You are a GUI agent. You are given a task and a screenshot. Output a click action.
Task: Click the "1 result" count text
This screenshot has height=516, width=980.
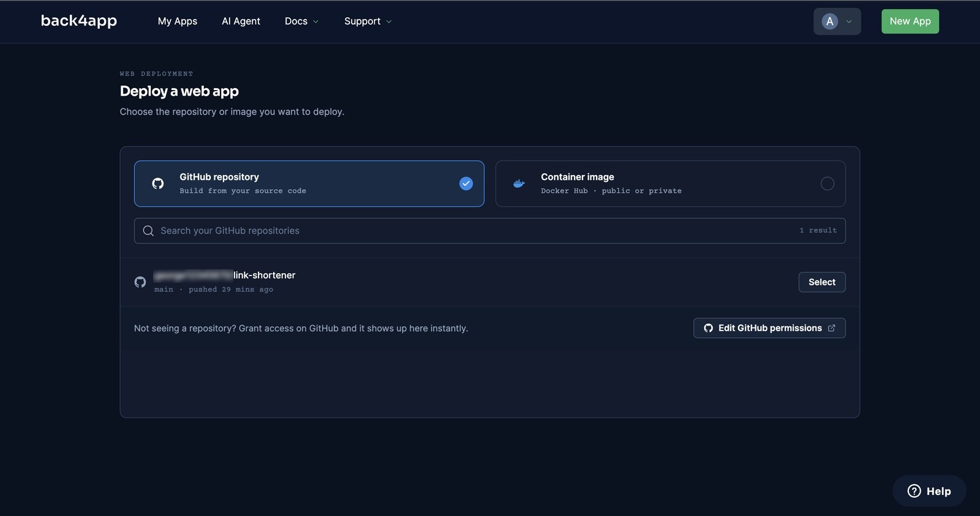tap(818, 231)
